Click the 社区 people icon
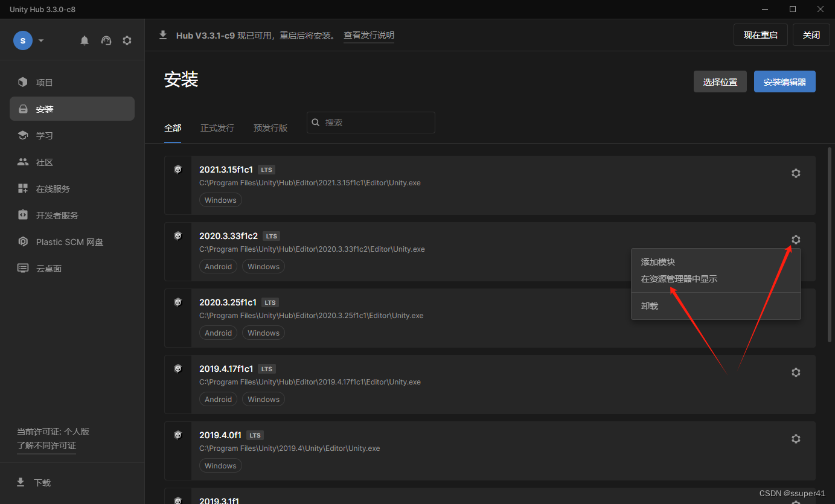 (23, 162)
